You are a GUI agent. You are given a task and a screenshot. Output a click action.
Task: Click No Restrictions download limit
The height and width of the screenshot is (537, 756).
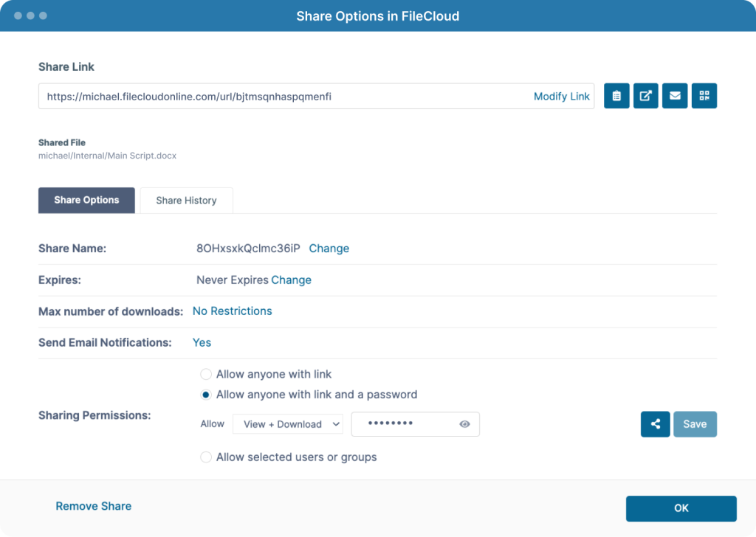coord(232,311)
